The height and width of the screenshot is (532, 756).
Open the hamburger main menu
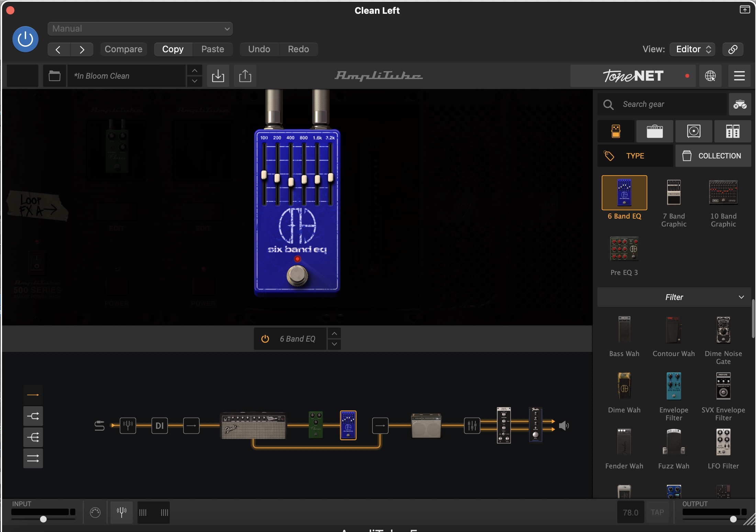point(739,76)
